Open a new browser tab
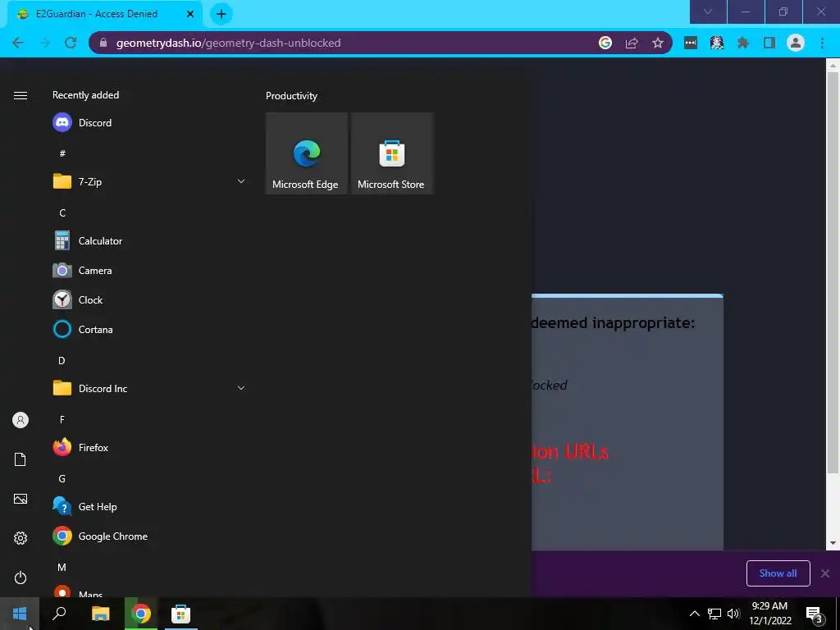This screenshot has width=840, height=630. click(x=221, y=14)
